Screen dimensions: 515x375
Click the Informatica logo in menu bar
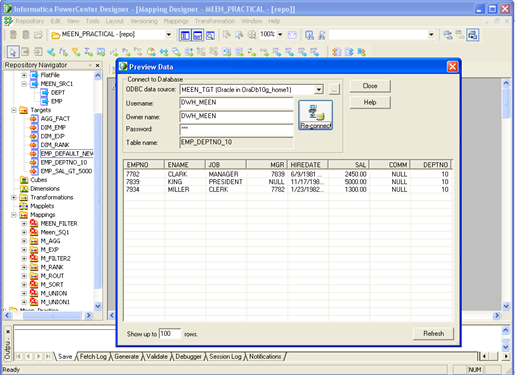point(8,21)
